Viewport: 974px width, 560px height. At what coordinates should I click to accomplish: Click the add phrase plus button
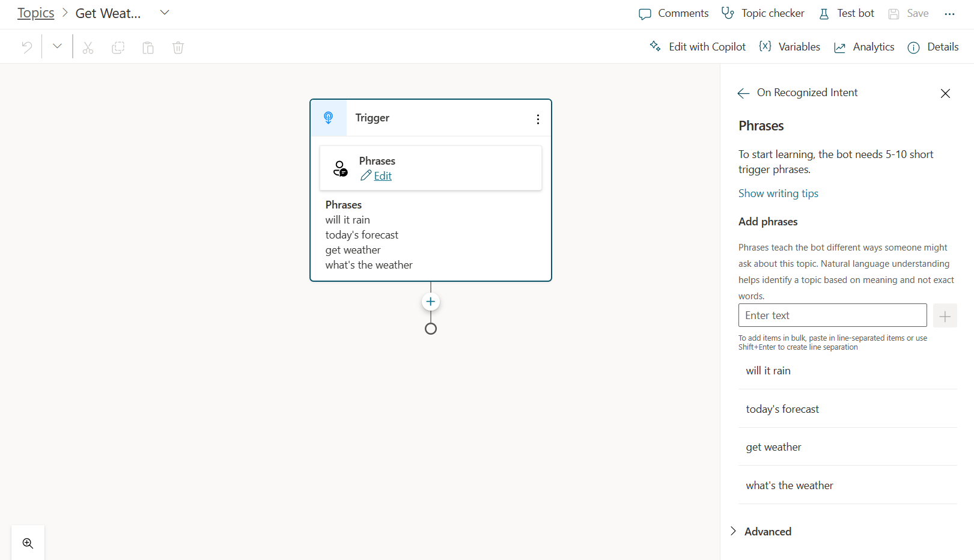(945, 315)
